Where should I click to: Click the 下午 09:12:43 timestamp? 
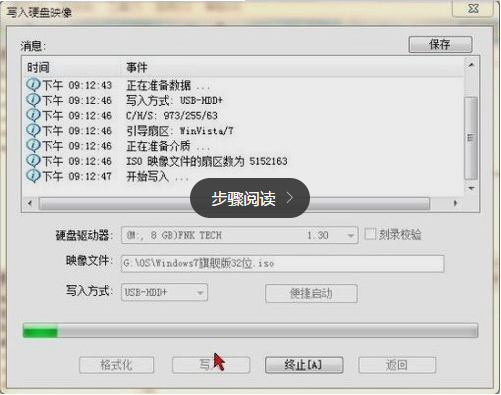coord(77,85)
